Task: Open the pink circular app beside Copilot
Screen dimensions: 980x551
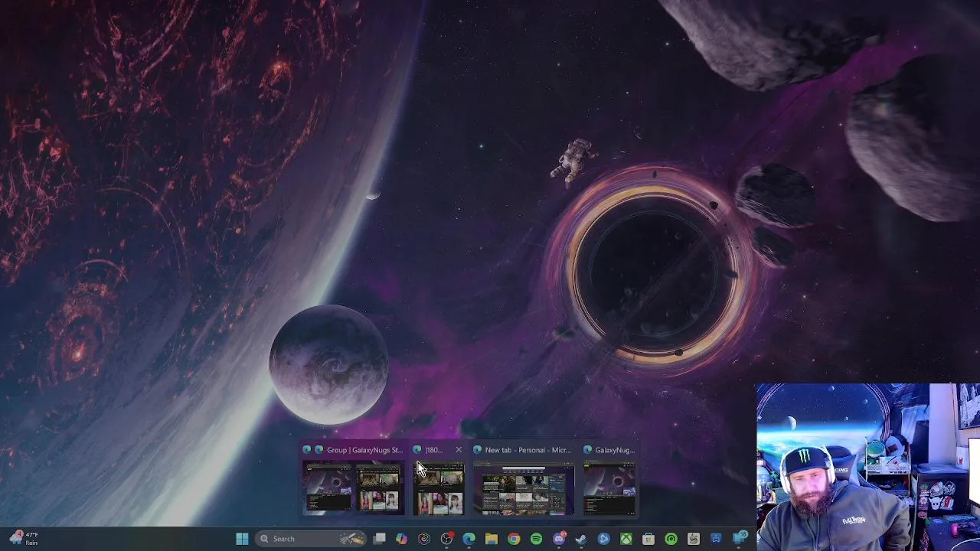Action: (424, 539)
